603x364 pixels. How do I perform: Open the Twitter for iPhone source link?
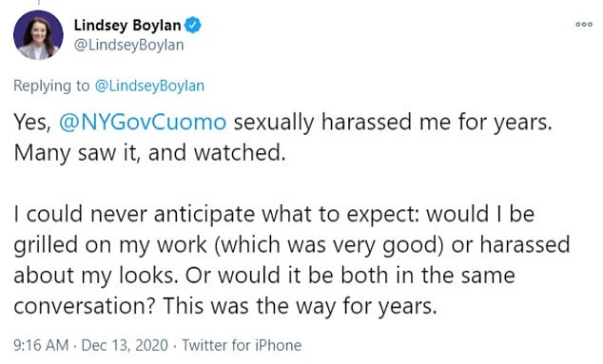(x=242, y=345)
